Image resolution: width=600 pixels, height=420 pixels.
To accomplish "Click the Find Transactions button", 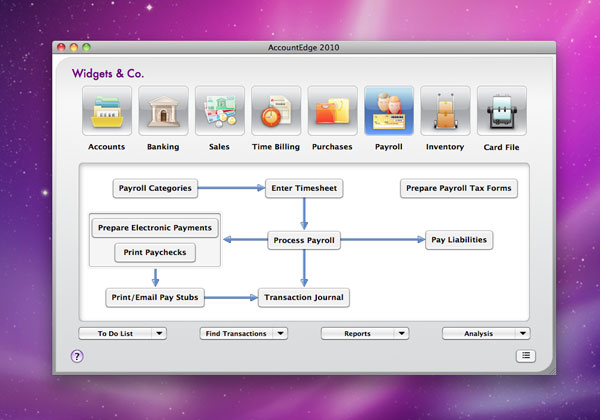I will [236, 334].
